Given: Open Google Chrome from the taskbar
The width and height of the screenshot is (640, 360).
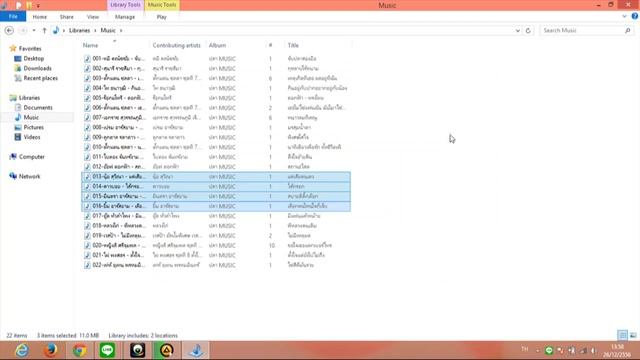Looking at the screenshot, I should point(80,351).
